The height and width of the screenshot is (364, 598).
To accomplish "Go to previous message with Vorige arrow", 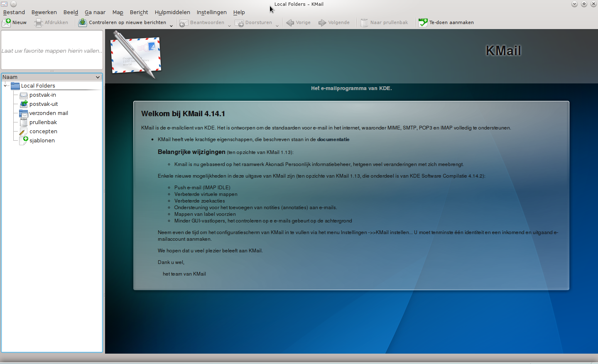I will pyautogui.click(x=290, y=23).
